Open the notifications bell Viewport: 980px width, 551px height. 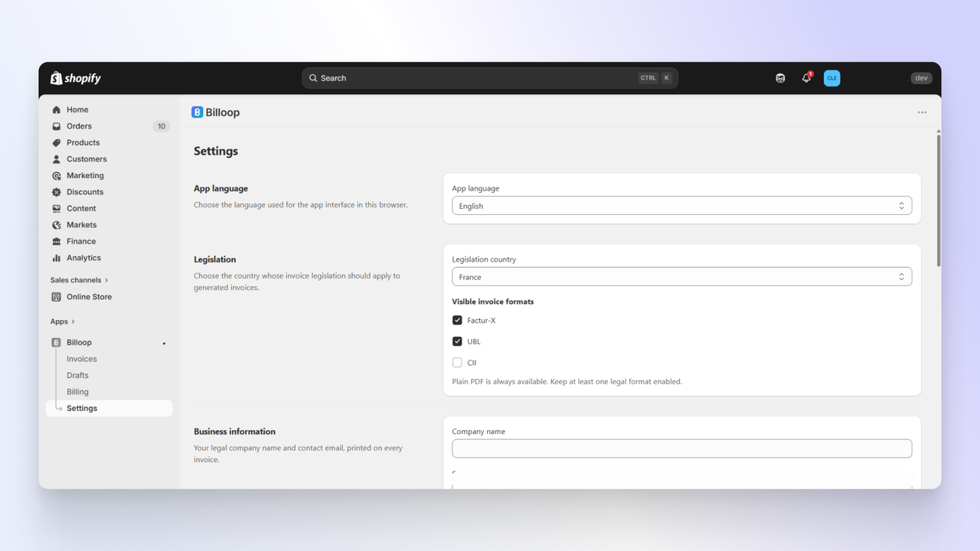point(806,78)
